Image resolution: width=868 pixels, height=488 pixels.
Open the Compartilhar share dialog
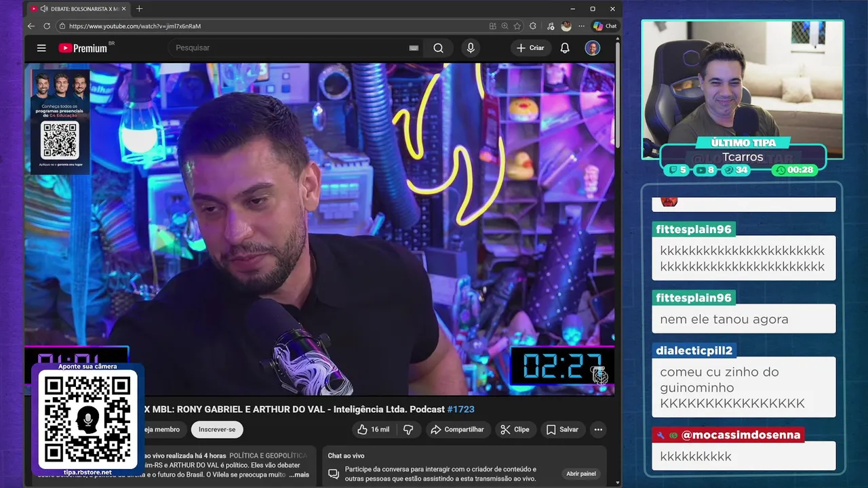(458, 429)
